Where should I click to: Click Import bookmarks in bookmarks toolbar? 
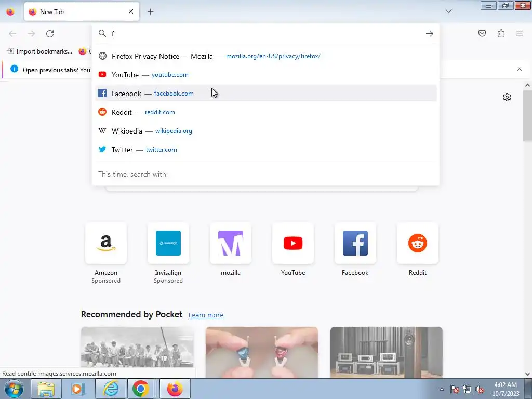click(39, 51)
